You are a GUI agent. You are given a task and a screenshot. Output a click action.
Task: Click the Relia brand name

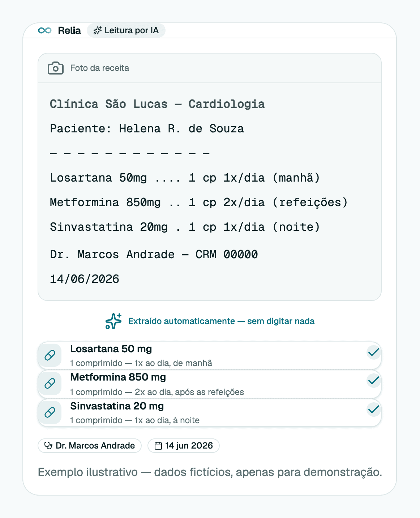pyautogui.click(x=69, y=30)
